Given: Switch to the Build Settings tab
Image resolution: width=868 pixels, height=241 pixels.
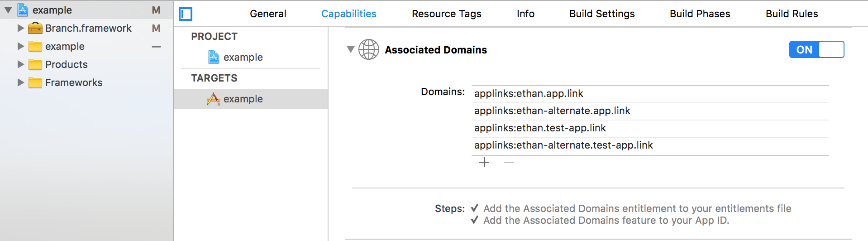Looking at the screenshot, I should tap(602, 14).
